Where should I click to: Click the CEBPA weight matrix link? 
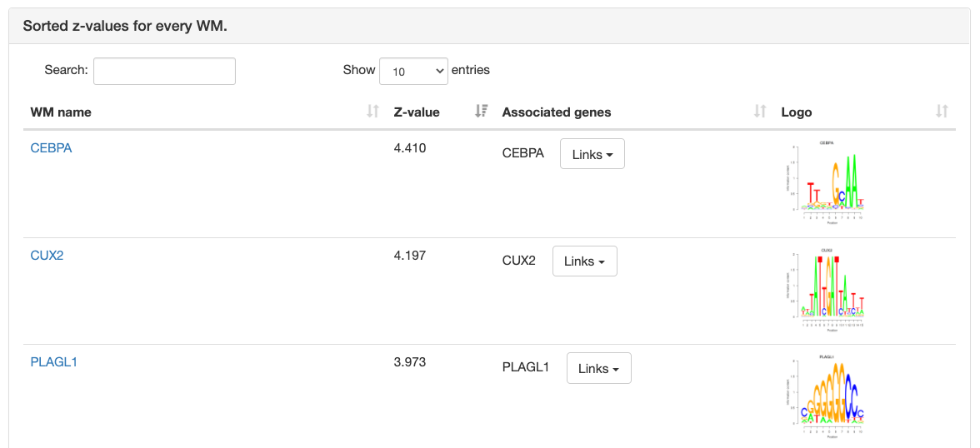click(52, 148)
